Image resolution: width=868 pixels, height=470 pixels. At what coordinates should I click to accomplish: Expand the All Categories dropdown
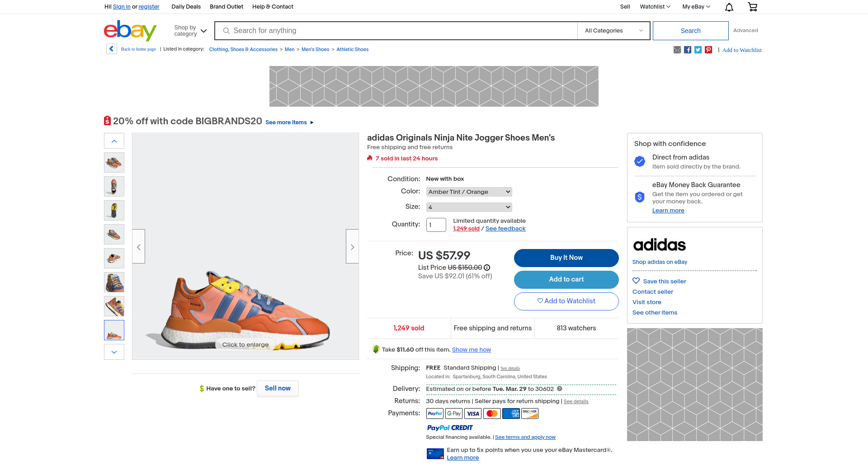point(613,31)
